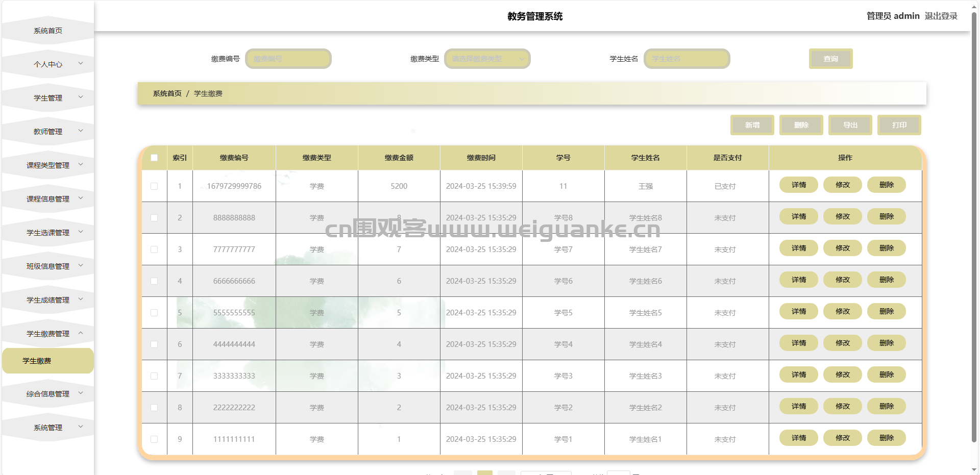Click 退出登录 to log out
Image resolution: width=980 pixels, height=475 pixels.
941,16
